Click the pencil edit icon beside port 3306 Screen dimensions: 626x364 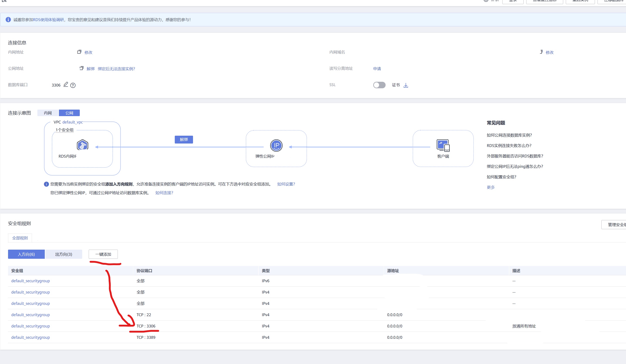(x=66, y=85)
